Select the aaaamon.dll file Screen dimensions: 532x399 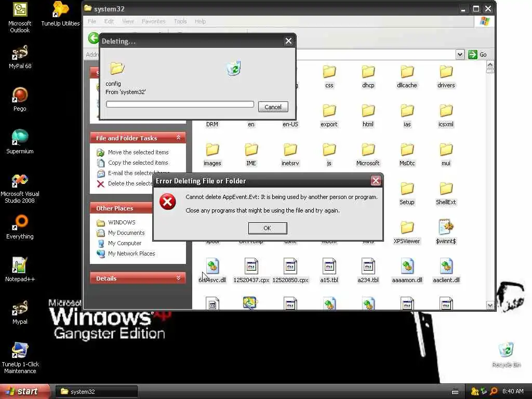point(407,271)
